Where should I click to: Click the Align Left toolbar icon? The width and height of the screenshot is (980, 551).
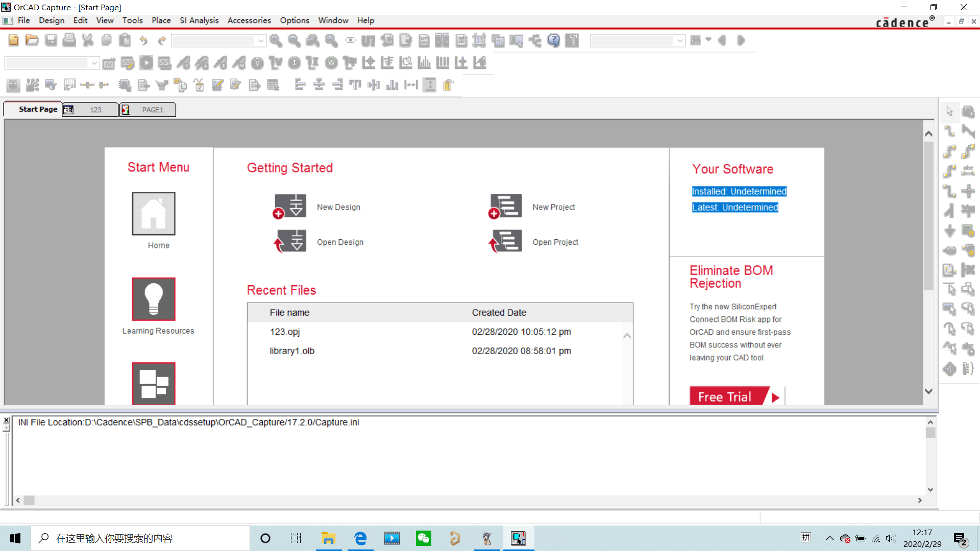pyautogui.click(x=300, y=85)
